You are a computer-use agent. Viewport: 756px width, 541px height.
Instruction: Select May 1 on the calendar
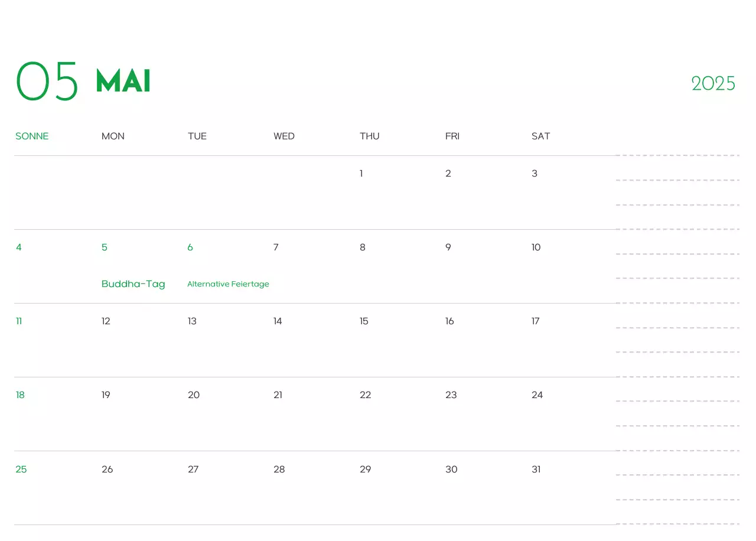click(x=361, y=174)
